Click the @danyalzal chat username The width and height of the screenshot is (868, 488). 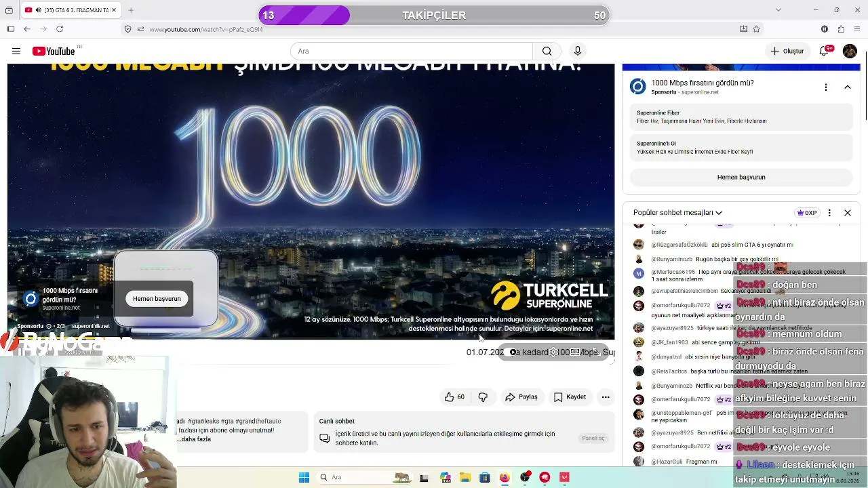tap(666, 357)
